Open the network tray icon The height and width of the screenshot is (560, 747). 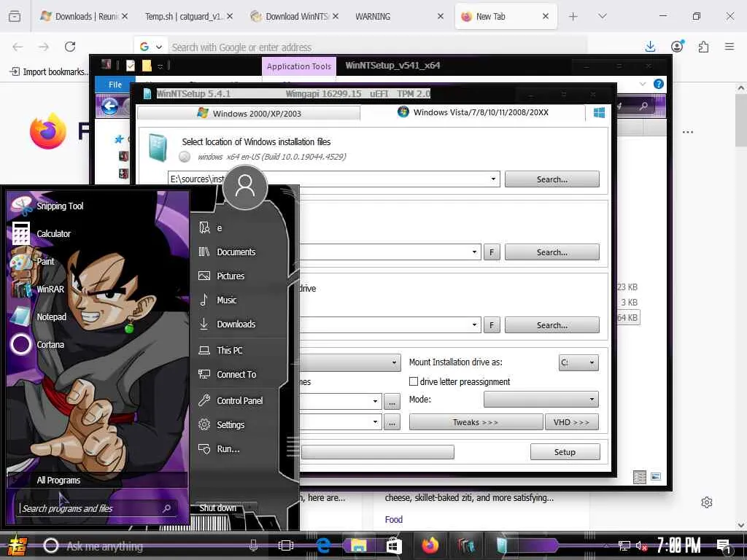point(624,546)
